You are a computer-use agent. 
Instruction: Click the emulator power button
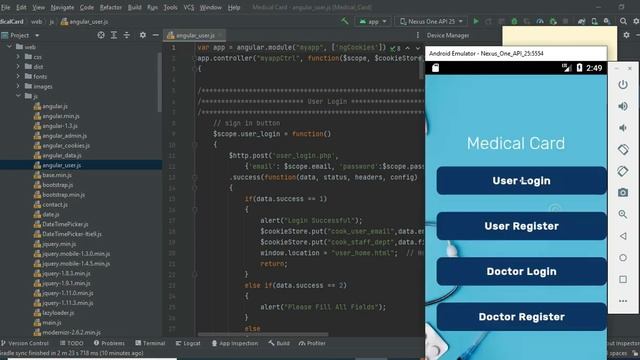[623, 85]
